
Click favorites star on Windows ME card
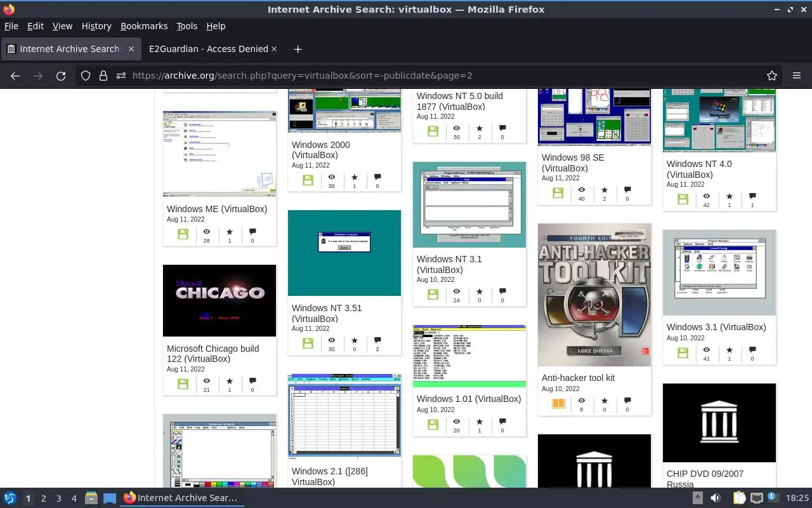[x=230, y=232]
